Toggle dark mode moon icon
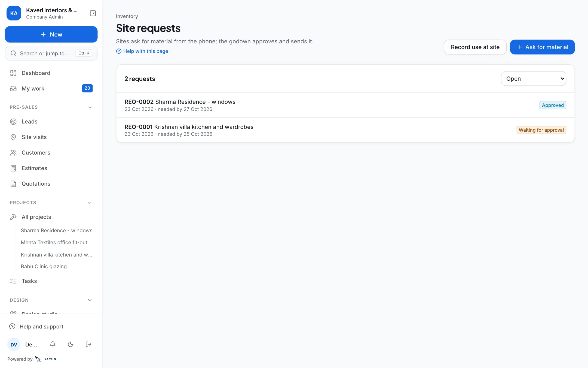Viewport: 588px width, 368px height. coord(71,344)
